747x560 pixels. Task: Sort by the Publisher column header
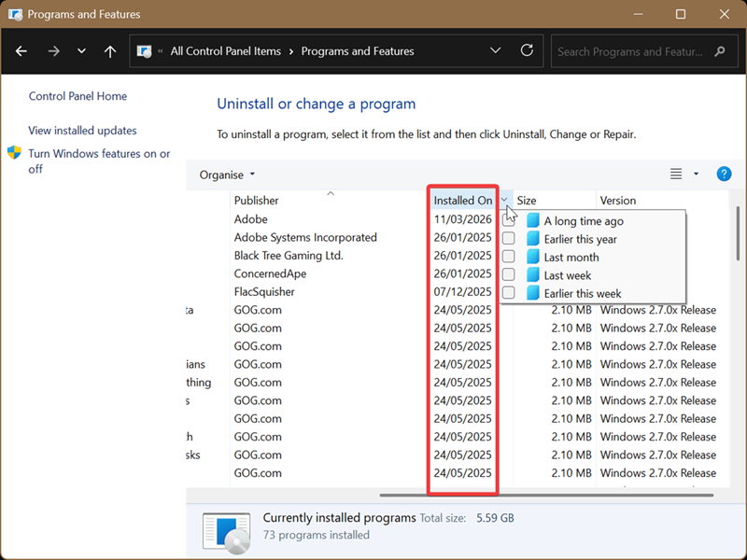tap(329, 201)
